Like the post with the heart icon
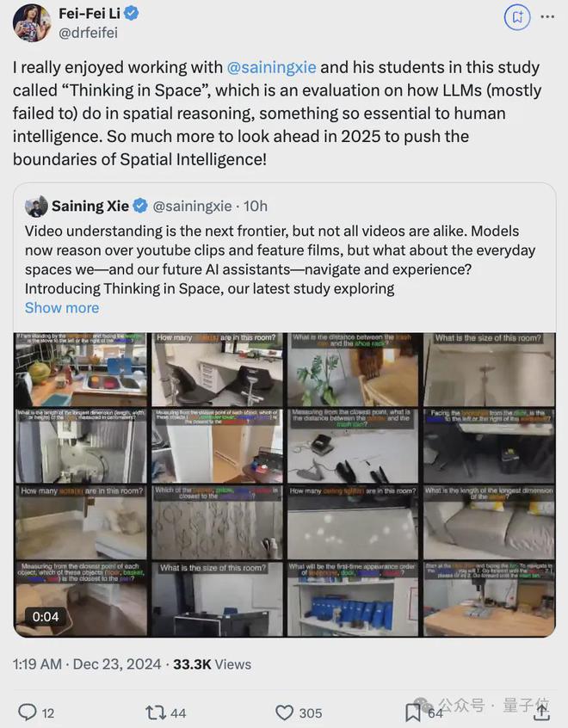Viewport: 568px width, 728px height. 284,713
